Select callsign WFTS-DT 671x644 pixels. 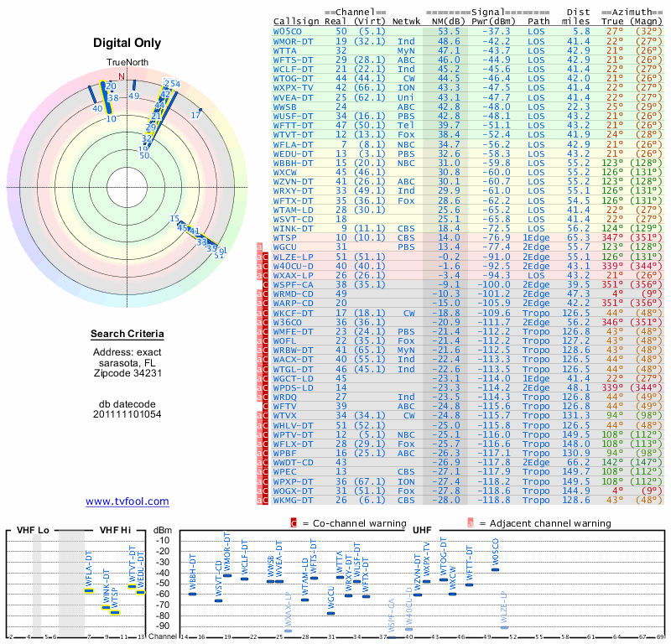pos(293,60)
